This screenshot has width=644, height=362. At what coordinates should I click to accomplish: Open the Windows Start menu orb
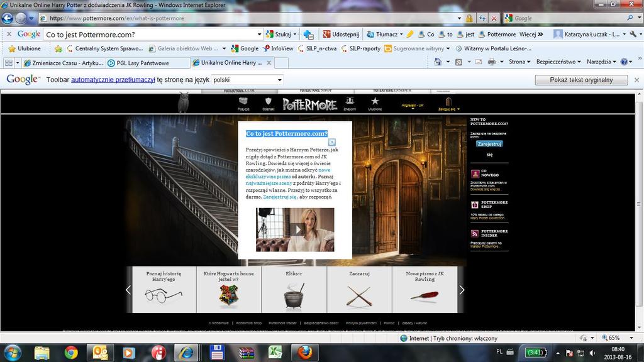12,353
